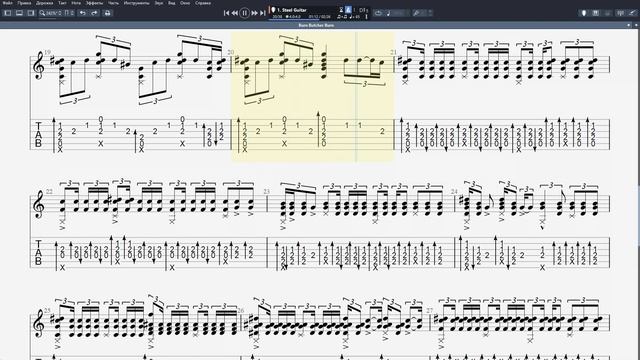Open the Окно menu
Viewport: 640px width, 360px height.
[x=185, y=3]
